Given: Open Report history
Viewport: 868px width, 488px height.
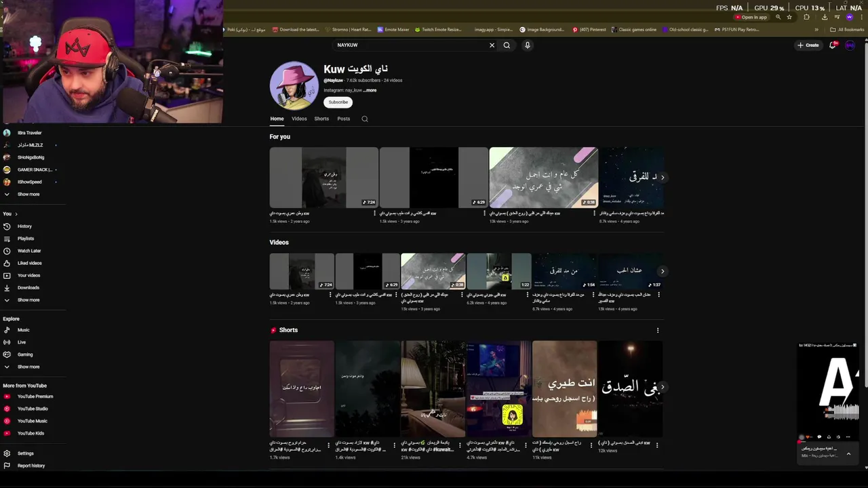Looking at the screenshot, I should click(31, 466).
